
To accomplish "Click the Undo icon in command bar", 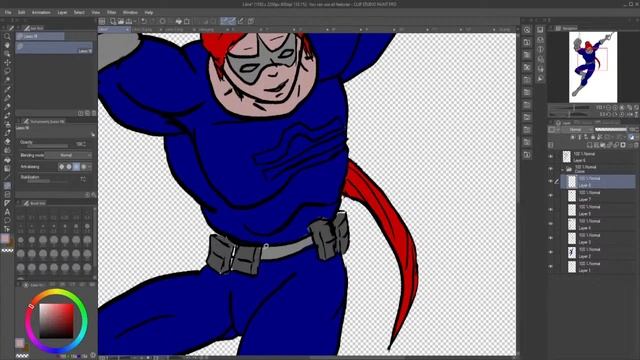I will pyautogui.click(x=144, y=21).
